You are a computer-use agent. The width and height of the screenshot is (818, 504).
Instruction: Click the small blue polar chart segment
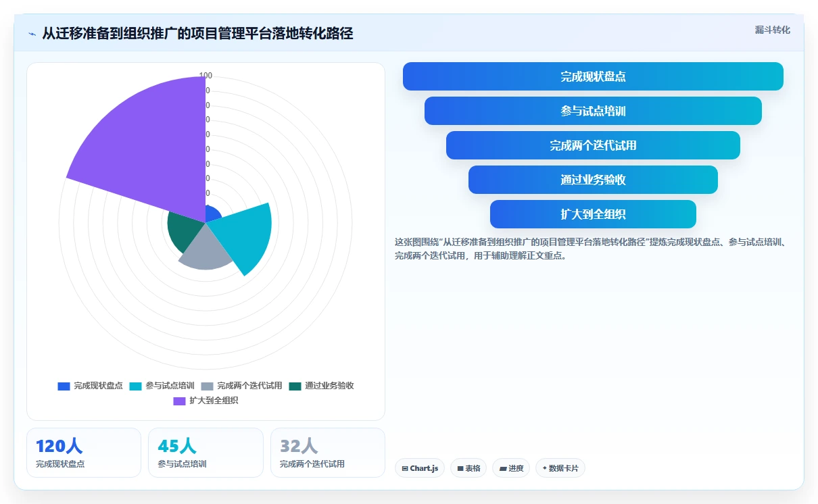coord(212,215)
